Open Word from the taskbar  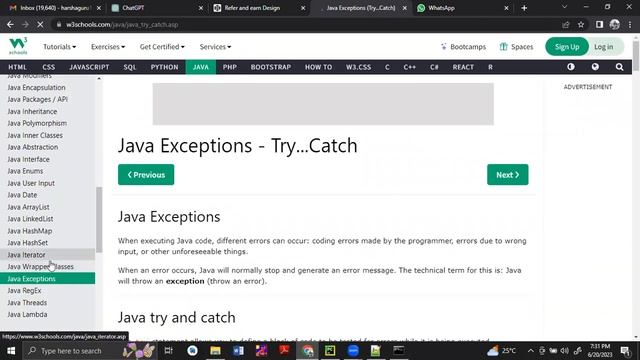[238, 351]
